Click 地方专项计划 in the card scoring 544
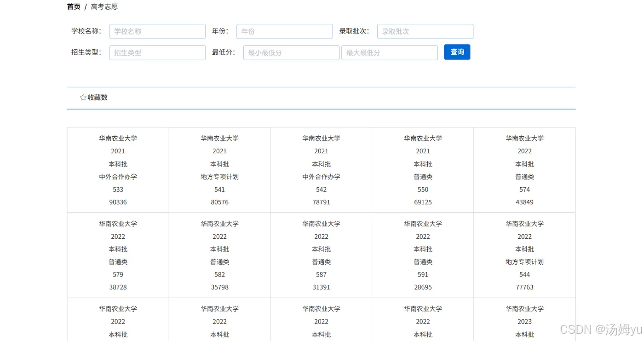The width and height of the screenshot is (644, 341). 524,262
